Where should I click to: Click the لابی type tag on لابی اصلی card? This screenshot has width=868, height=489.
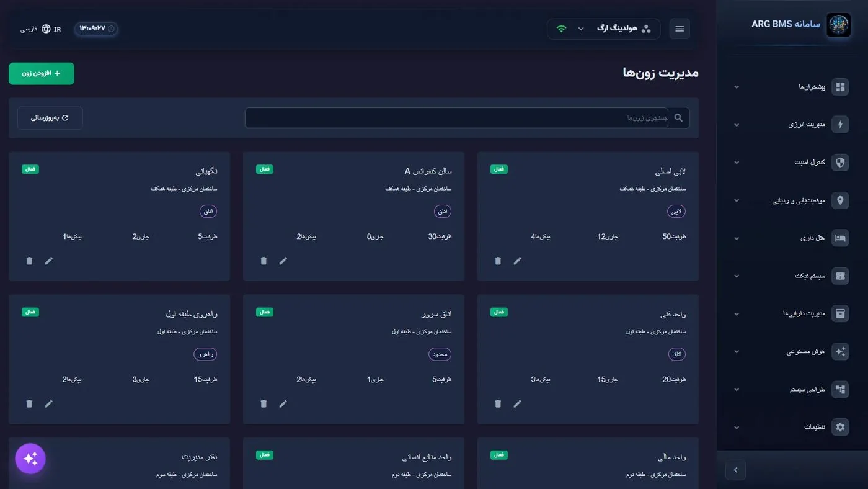tap(676, 212)
